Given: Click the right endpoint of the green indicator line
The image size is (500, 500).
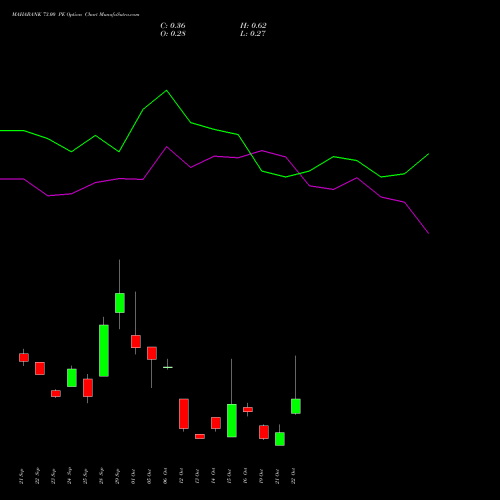Looking at the screenshot, I should pos(429,154).
